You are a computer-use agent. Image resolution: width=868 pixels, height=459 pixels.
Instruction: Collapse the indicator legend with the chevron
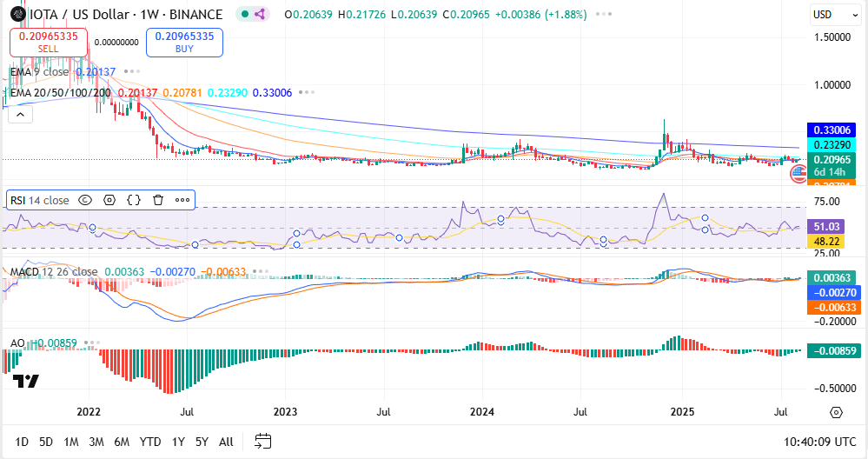(x=20, y=115)
